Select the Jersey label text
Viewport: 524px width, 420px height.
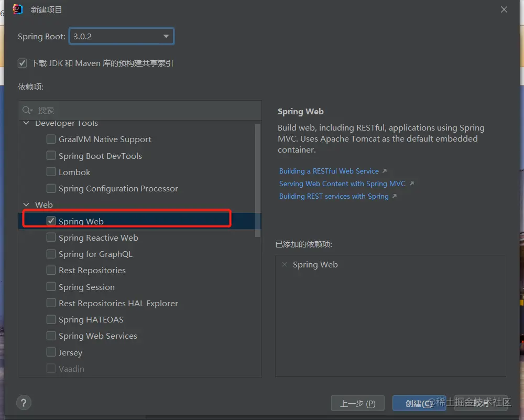71,352
